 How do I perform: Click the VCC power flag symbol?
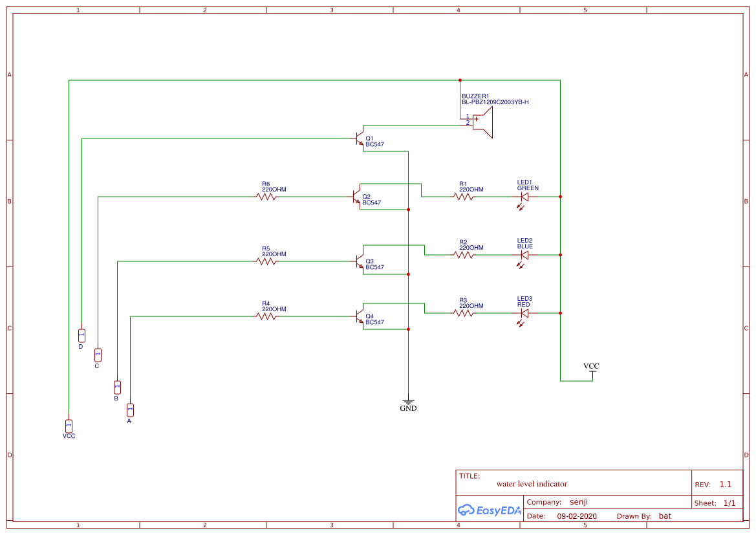click(592, 373)
